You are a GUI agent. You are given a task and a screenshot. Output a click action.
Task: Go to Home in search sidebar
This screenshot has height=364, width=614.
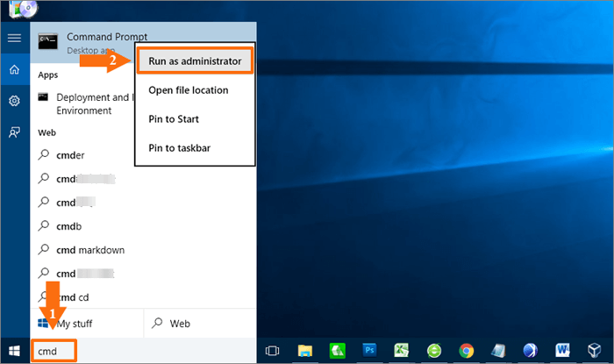click(x=15, y=69)
